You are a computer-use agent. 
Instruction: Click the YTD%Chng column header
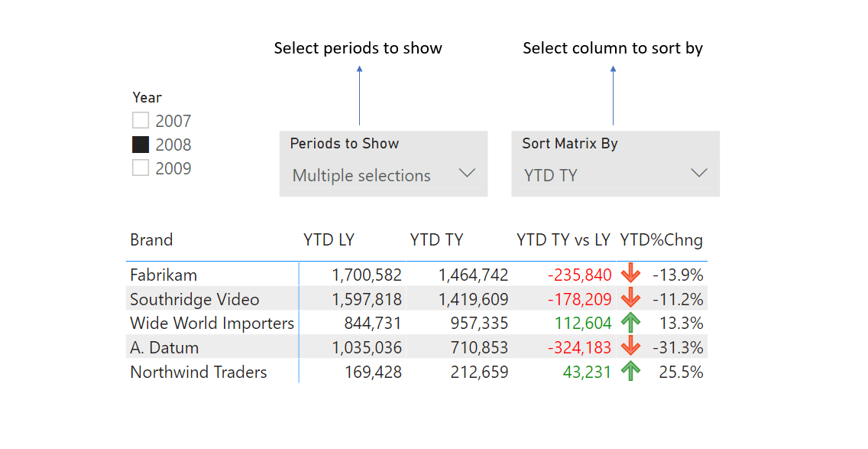click(662, 240)
